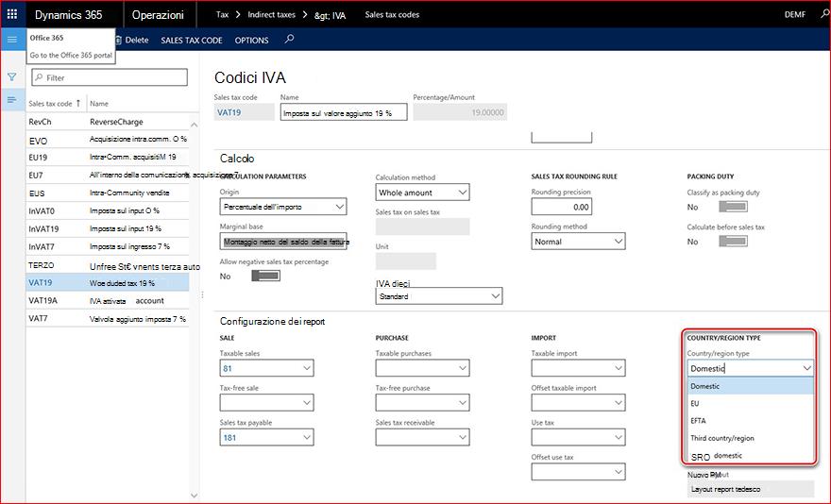Select Domestic option in dropdown list

click(x=750, y=386)
